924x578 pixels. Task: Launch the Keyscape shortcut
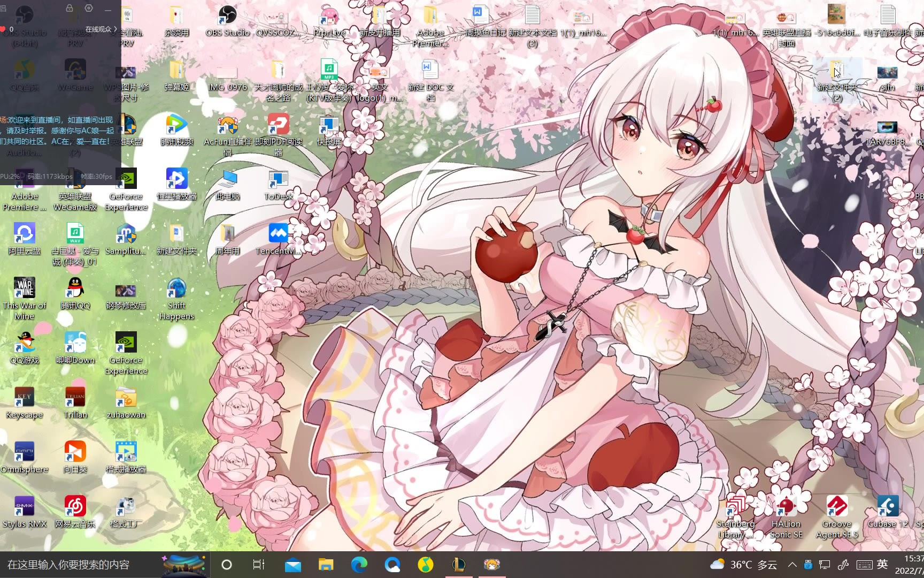coord(24,404)
